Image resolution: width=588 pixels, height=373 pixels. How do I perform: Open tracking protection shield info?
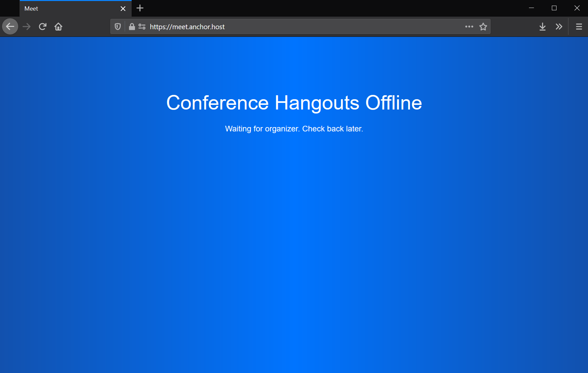point(118,27)
